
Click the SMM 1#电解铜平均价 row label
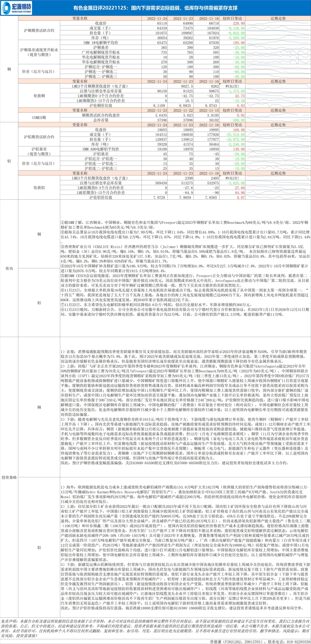[101, 43]
